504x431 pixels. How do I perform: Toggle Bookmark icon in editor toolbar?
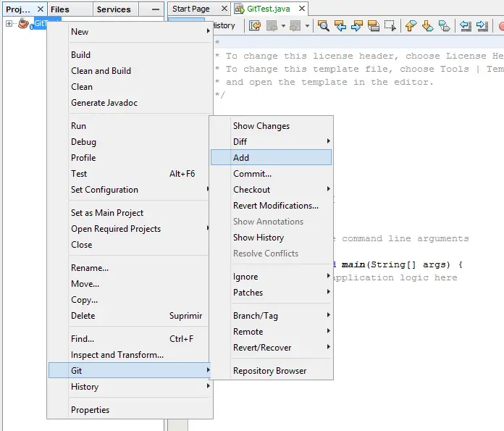[x=444, y=25]
